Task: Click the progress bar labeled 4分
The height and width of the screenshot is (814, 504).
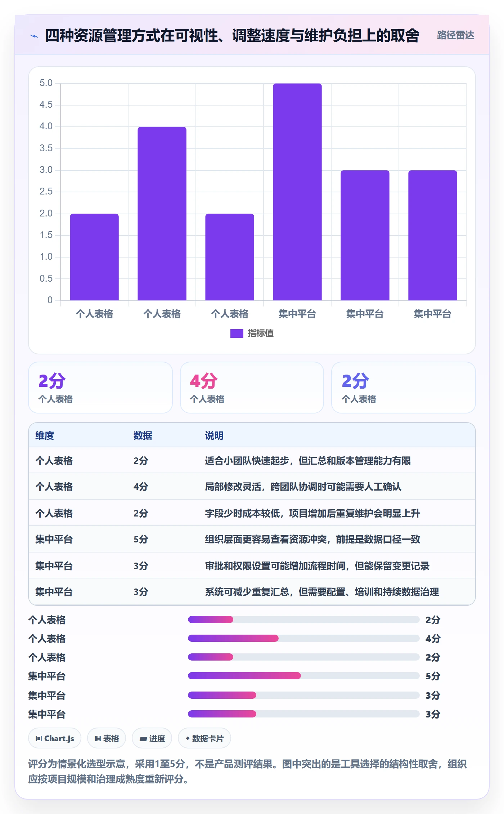Action: tap(304, 638)
